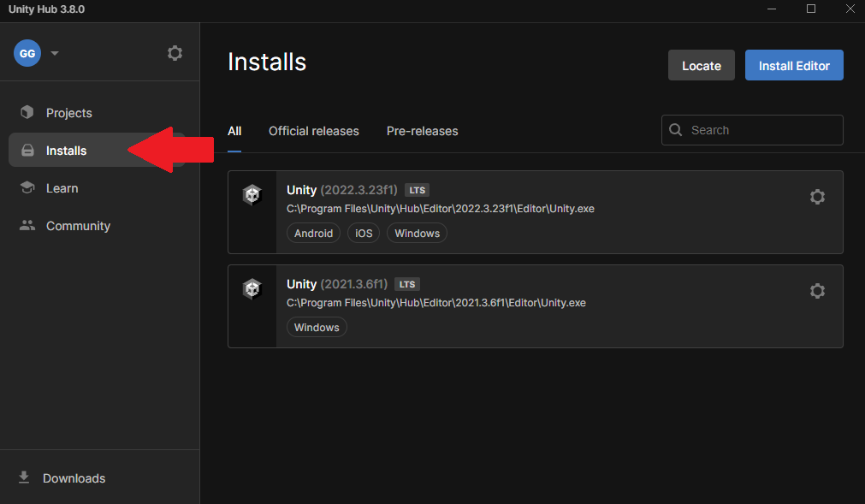
Task: Open the Projects section
Action: coord(69,113)
